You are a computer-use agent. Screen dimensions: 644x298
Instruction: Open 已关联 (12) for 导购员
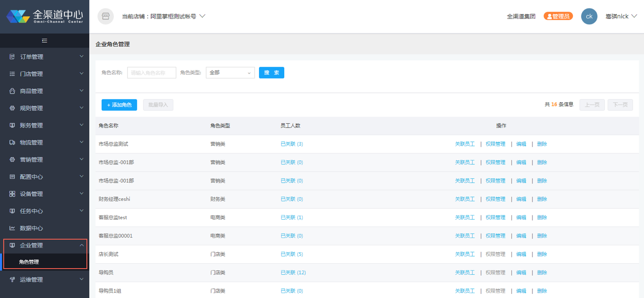pyautogui.click(x=293, y=272)
